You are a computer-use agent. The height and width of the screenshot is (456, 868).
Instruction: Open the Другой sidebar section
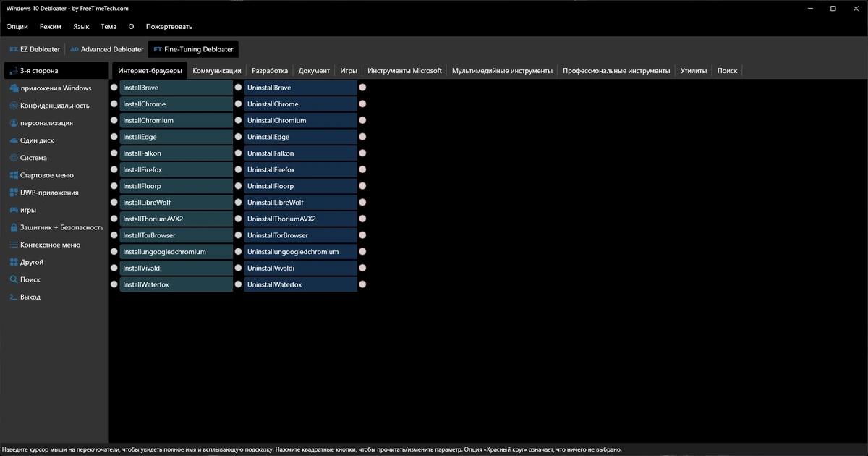(56, 262)
